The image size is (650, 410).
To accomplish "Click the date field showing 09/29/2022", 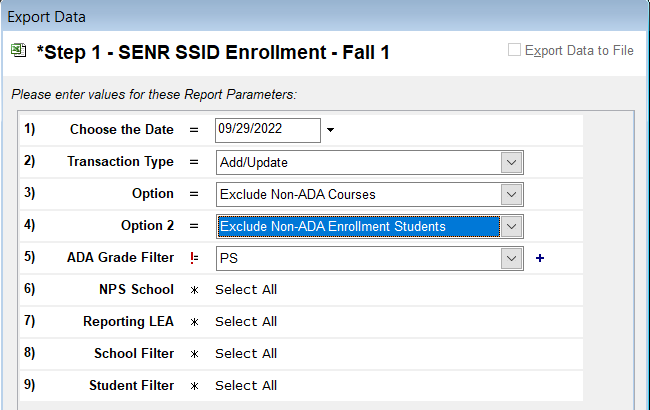I will coord(266,130).
